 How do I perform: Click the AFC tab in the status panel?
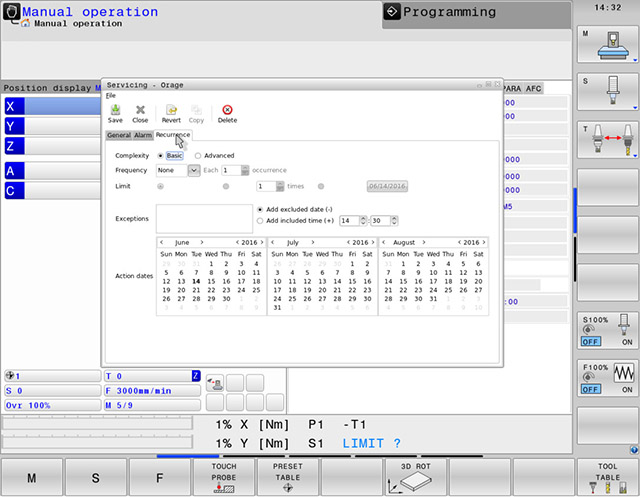pyautogui.click(x=533, y=89)
